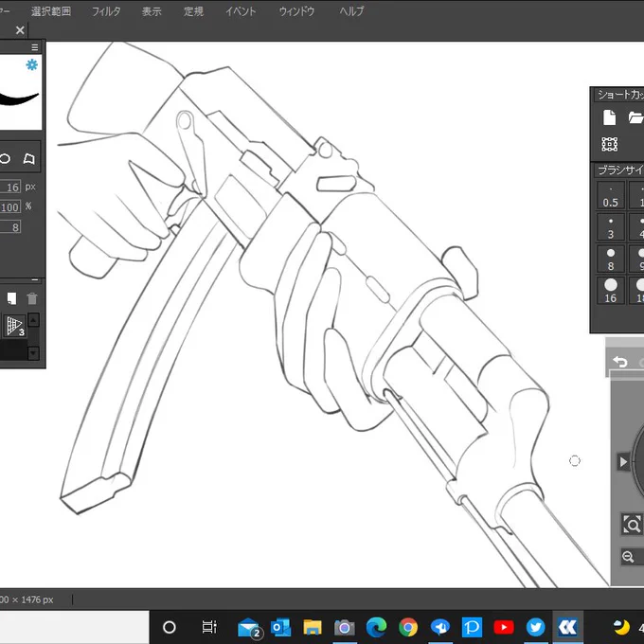Click the navigator zoom-fit magnifier icon
Screen dimensions: 644x644
coord(632,525)
